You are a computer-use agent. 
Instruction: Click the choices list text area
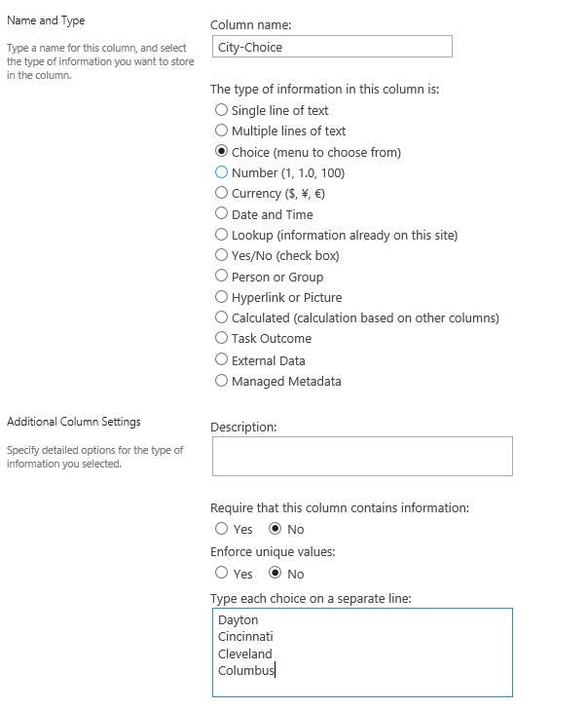point(361,653)
